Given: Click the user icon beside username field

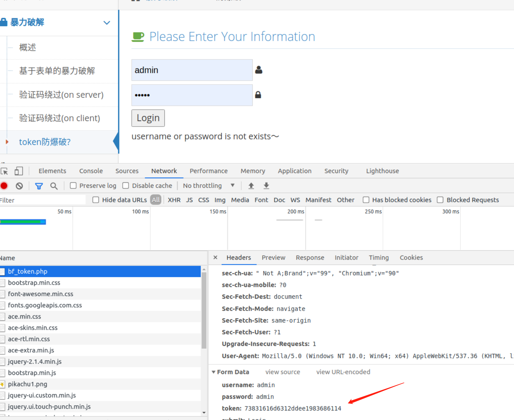Looking at the screenshot, I should tap(259, 70).
